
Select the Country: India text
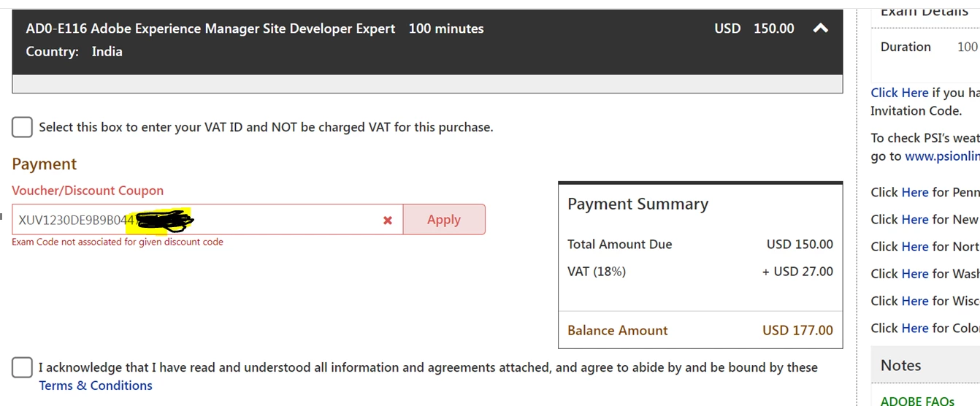point(74,52)
